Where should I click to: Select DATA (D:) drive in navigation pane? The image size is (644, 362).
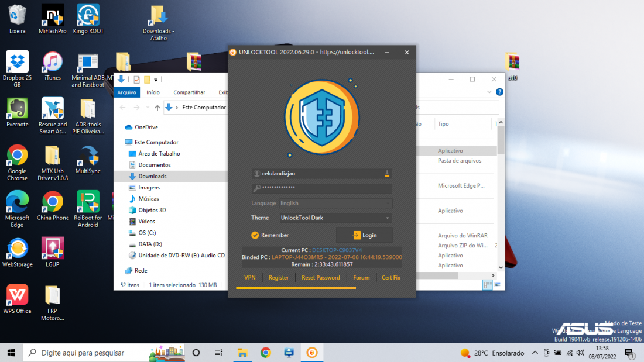click(150, 244)
